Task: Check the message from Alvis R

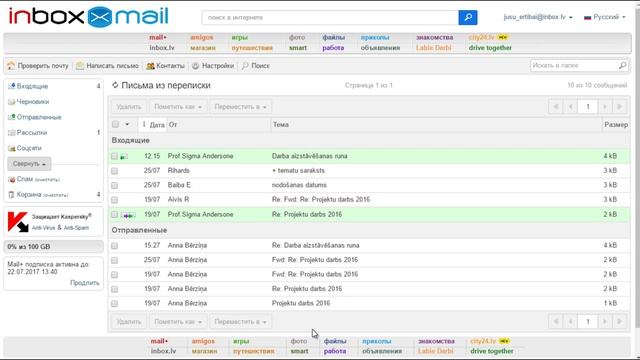Action: pyautogui.click(x=114, y=200)
